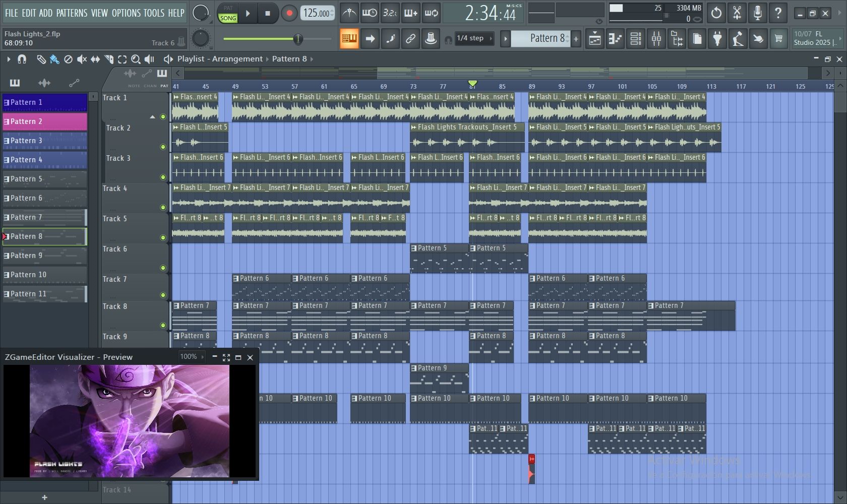Select Pattern 2 in the picker list
The image size is (847, 504).
point(45,121)
